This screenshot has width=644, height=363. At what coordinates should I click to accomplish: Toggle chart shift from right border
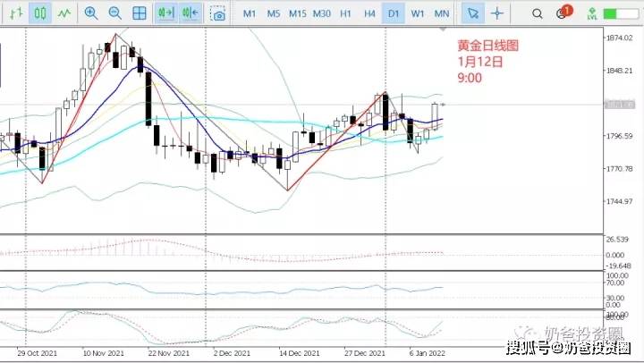pyautogui.click(x=191, y=13)
